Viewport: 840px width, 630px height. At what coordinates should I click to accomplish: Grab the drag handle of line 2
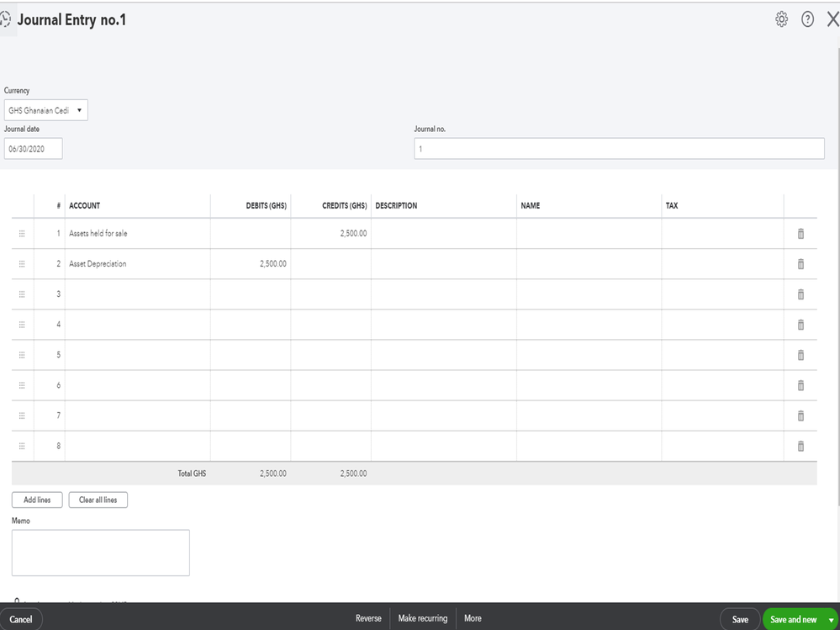click(x=22, y=263)
